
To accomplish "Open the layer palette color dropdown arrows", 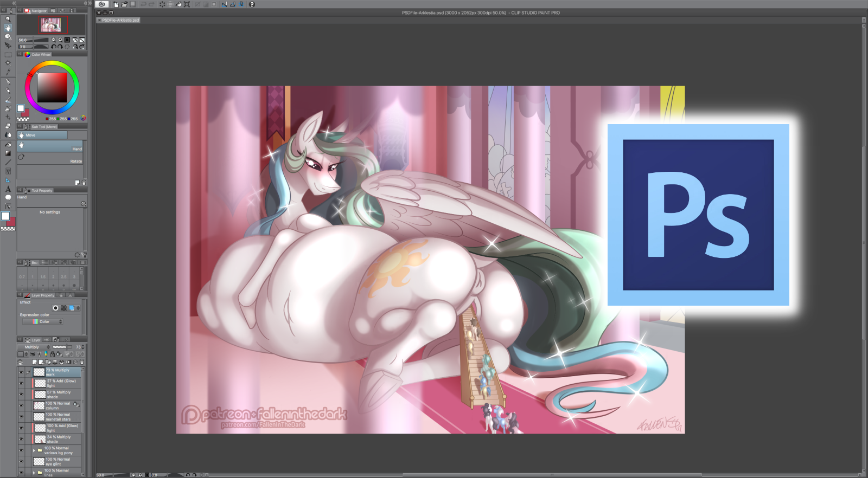I will (26, 354).
